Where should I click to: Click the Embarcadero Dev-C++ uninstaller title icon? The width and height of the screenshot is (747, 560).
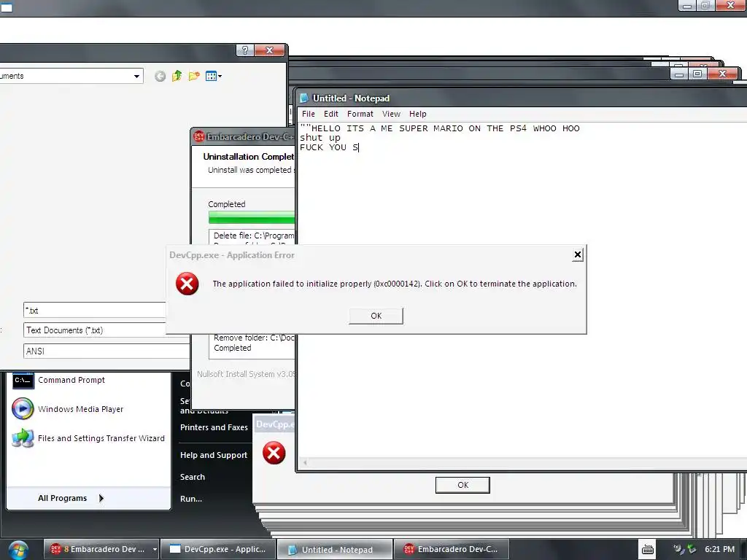[x=198, y=136]
